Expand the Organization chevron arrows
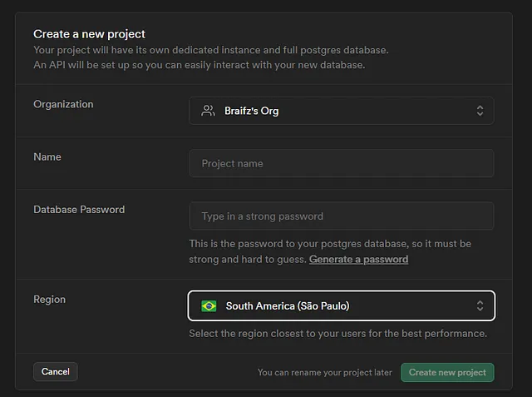Screen dimensions: 532x397 pyautogui.click(x=480, y=111)
